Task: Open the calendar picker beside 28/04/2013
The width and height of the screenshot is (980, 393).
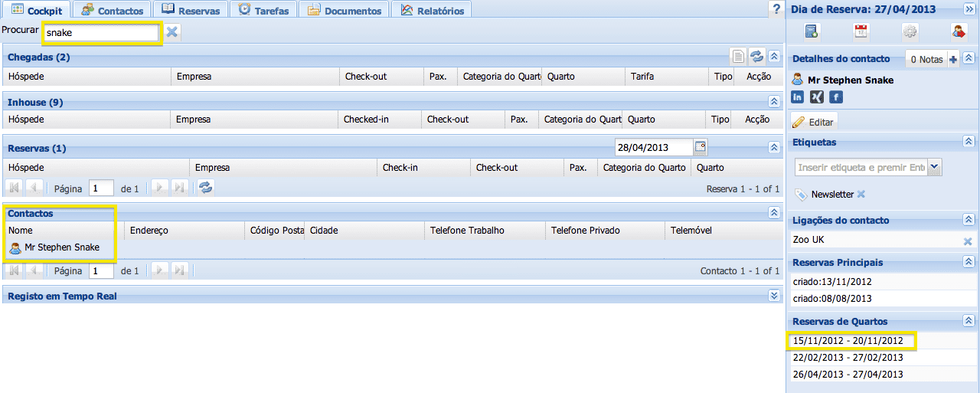Action: click(700, 147)
